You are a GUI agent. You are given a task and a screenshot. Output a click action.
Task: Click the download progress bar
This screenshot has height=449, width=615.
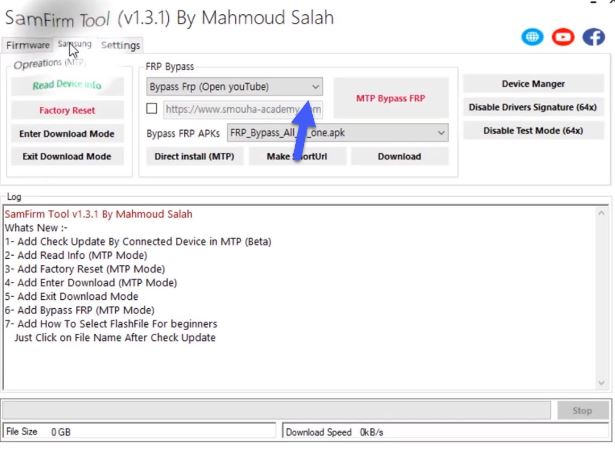[277, 411]
